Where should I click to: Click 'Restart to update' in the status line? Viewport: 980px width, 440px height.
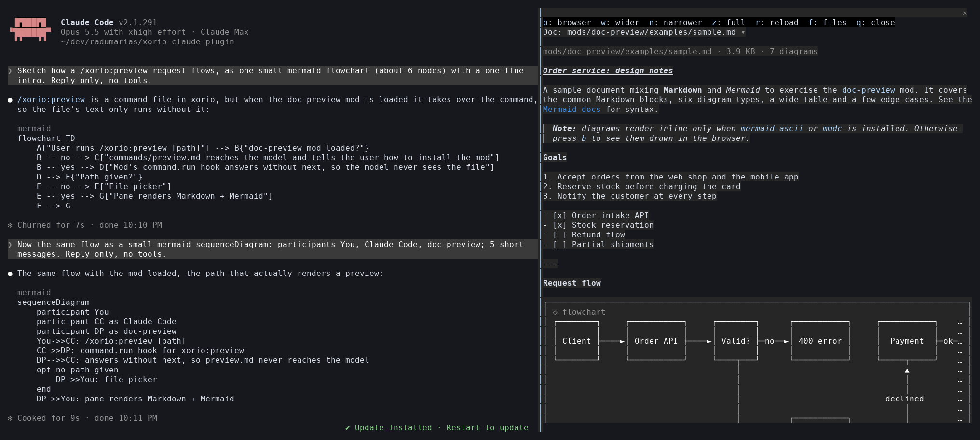[487, 428]
